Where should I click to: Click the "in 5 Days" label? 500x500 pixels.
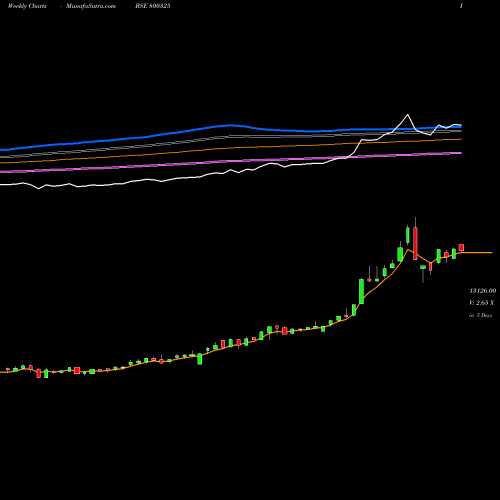point(480,315)
